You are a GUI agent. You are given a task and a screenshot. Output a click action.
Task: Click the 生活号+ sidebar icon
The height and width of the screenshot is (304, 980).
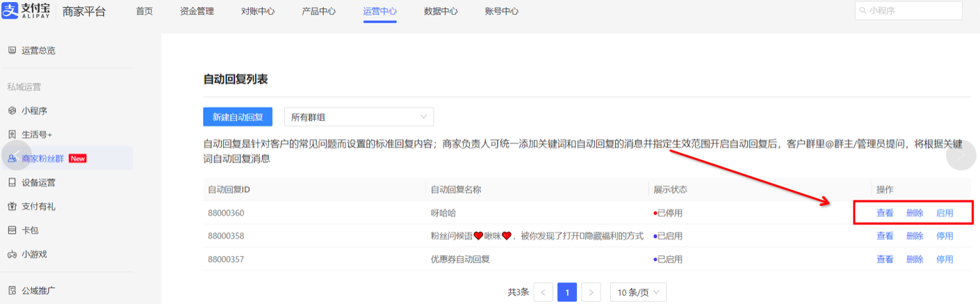coord(12,134)
